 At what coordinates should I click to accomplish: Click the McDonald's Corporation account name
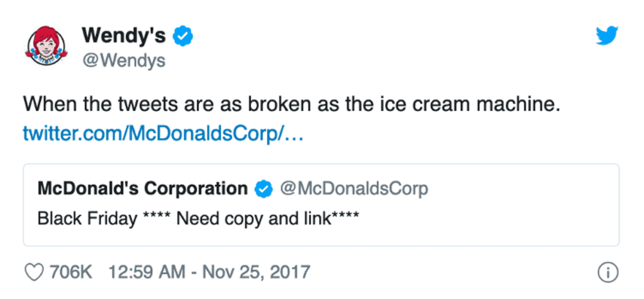(x=143, y=188)
